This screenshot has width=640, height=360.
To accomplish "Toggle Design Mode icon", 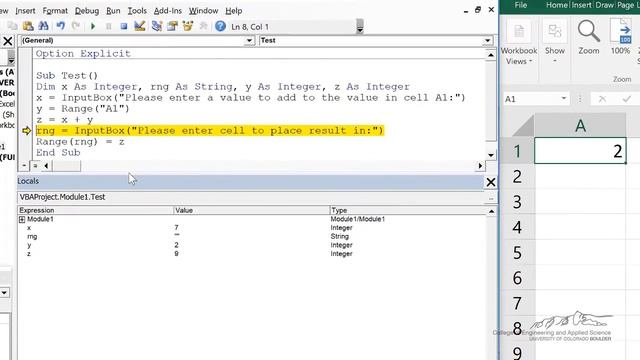I will pos(140,27).
